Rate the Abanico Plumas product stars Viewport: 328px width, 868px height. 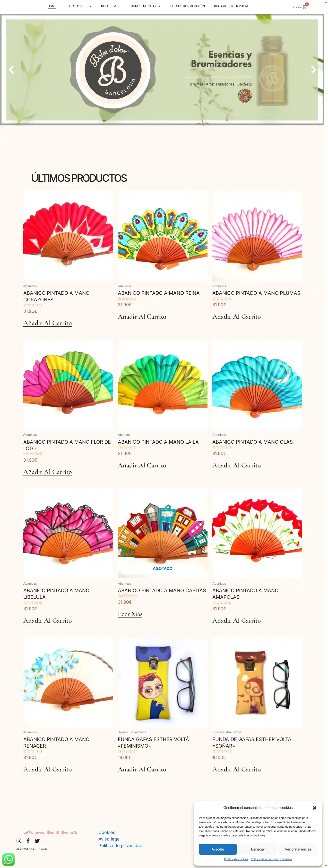pos(222,299)
